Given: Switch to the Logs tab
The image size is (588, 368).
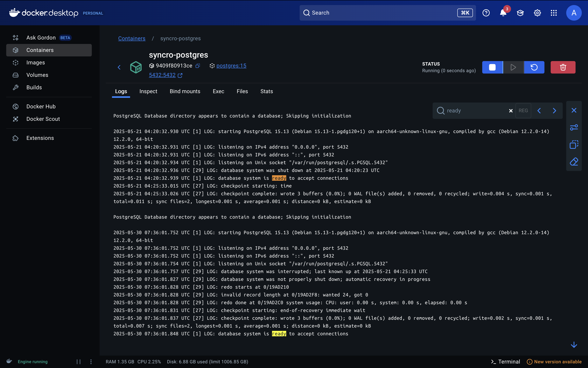Looking at the screenshot, I should pos(121,91).
